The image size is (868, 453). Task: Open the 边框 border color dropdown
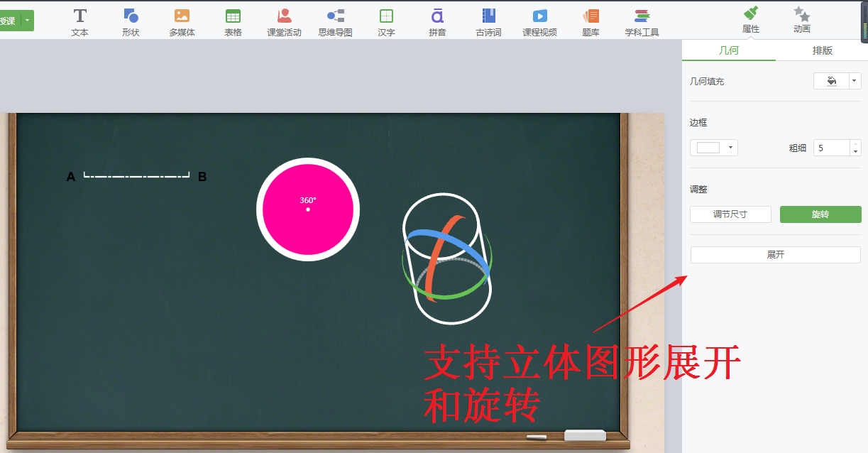coord(730,148)
